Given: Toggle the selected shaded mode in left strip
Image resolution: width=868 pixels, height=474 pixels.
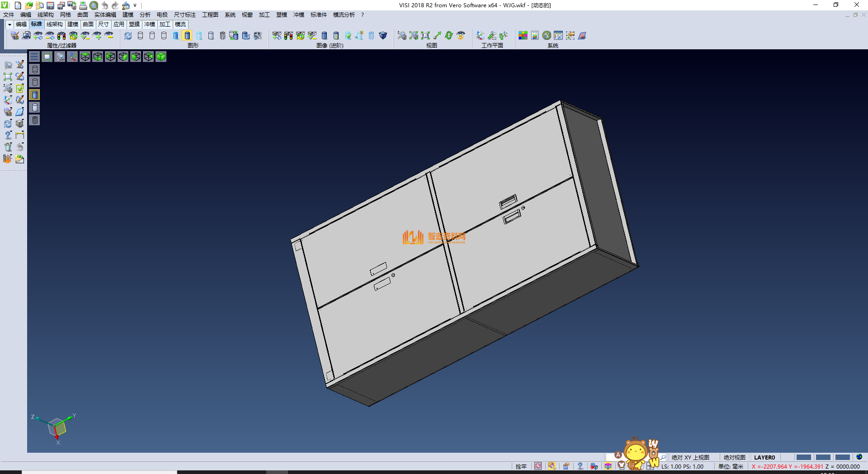Looking at the screenshot, I should (x=35, y=95).
